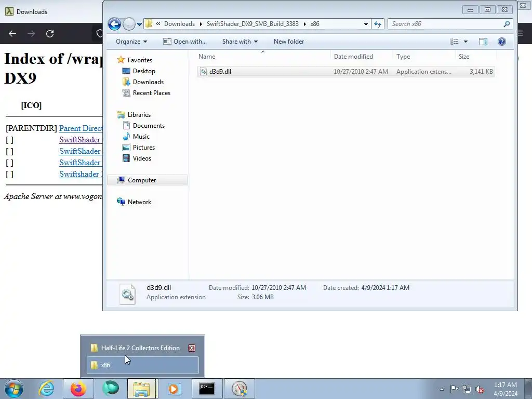Open the Pictures library

144,147
